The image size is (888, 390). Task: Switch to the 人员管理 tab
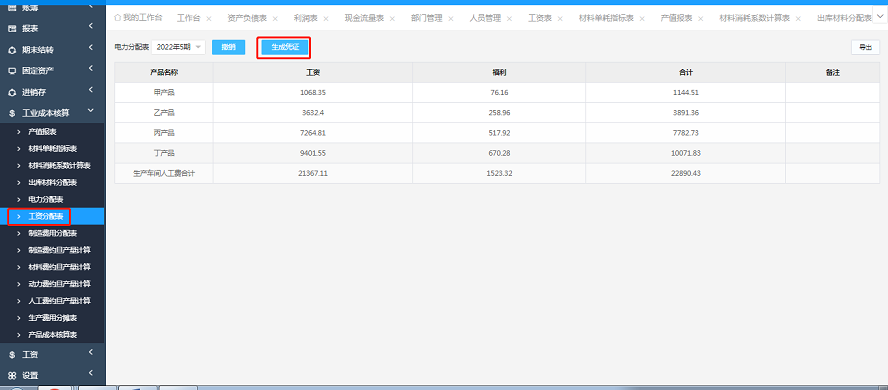485,18
